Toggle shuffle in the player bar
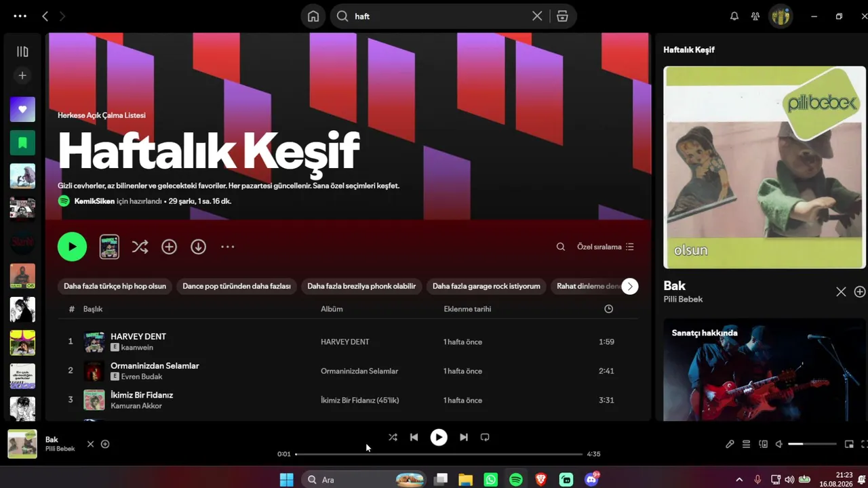 pos(393,437)
